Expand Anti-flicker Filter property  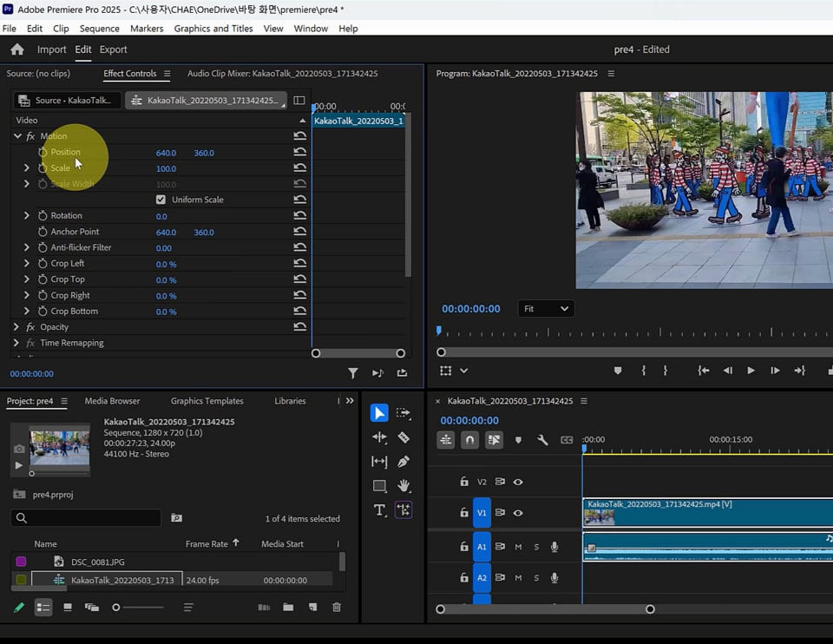click(27, 247)
